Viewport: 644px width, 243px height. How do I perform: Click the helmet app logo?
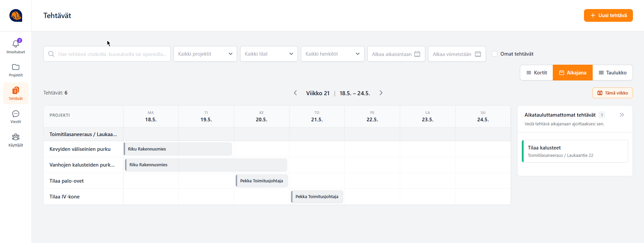point(16,15)
